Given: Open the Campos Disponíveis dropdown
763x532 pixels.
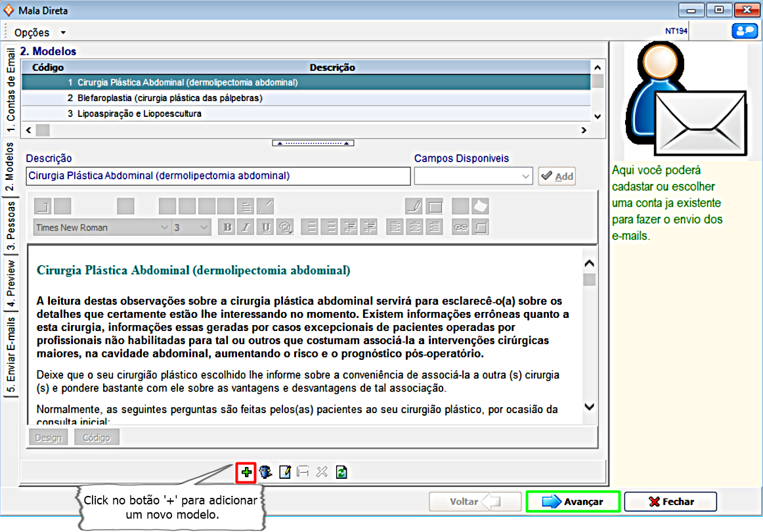Looking at the screenshot, I should click(x=525, y=176).
